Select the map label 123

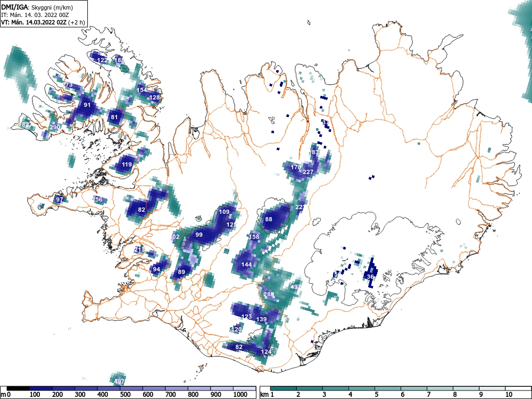[247, 317]
